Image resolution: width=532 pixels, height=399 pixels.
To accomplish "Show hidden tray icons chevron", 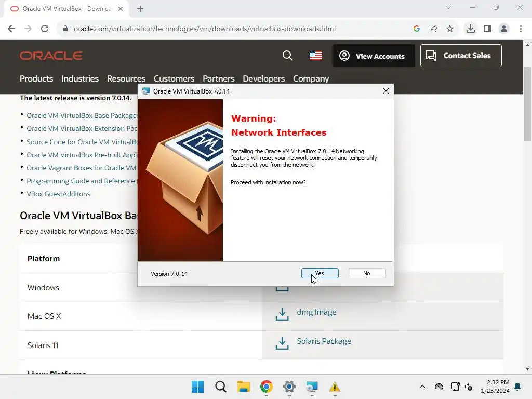I will coord(422,387).
